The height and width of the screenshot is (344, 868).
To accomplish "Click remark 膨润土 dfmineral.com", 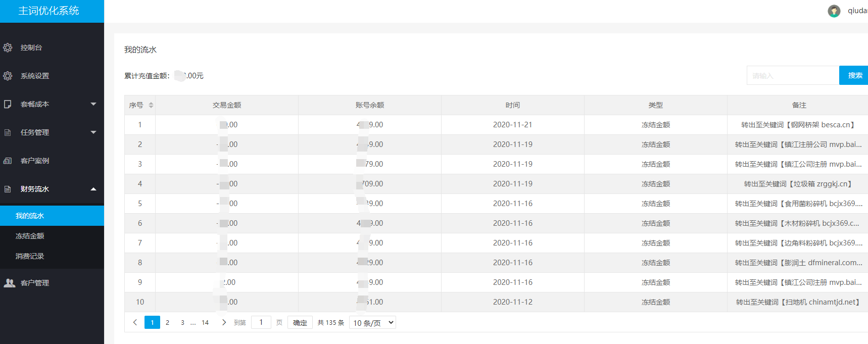I will pyautogui.click(x=798, y=263).
